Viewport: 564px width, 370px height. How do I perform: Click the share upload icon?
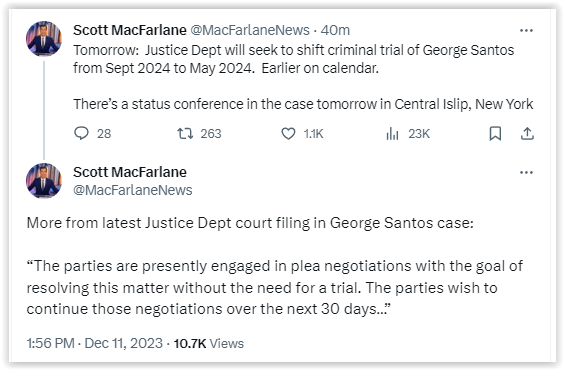tap(527, 133)
